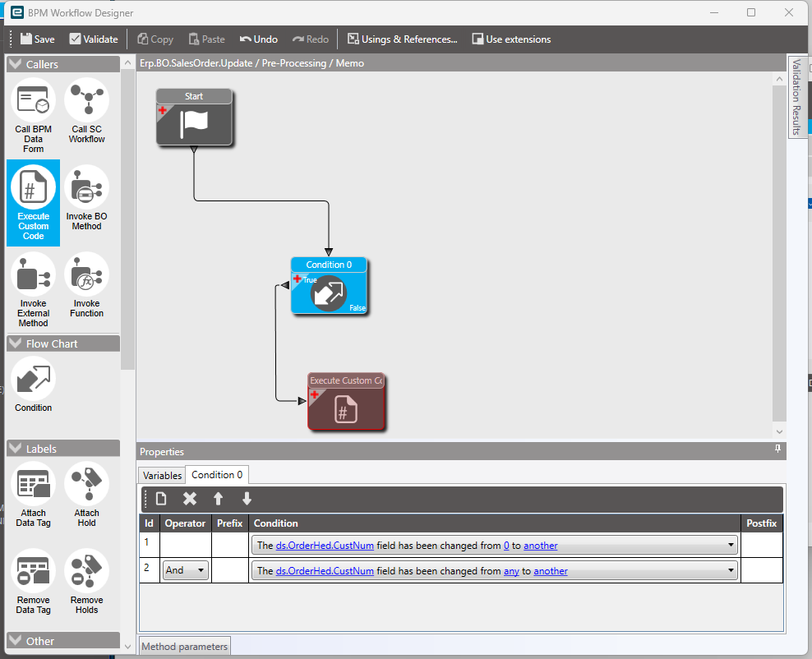Screen dimensions: 812x659
Task: Switch to the Variables tab
Action: click(161, 475)
